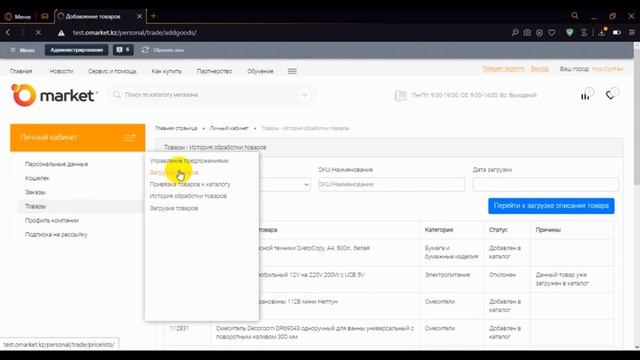Click Личный кабинет breadcrumb
Viewport: 640px width, 360px height.
point(229,128)
